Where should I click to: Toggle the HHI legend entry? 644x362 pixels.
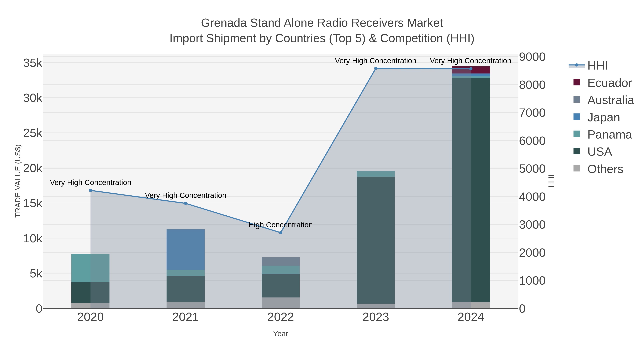click(588, 65)
